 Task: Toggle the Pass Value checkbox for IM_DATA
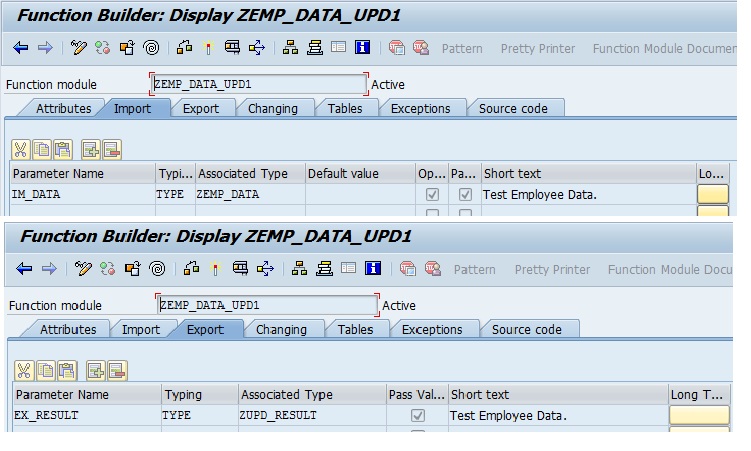tap(465, 195)
